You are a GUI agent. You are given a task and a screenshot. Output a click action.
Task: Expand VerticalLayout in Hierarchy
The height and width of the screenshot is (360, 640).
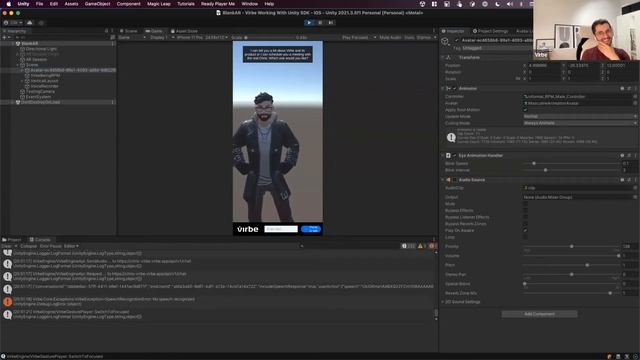(x=22, y=81)
